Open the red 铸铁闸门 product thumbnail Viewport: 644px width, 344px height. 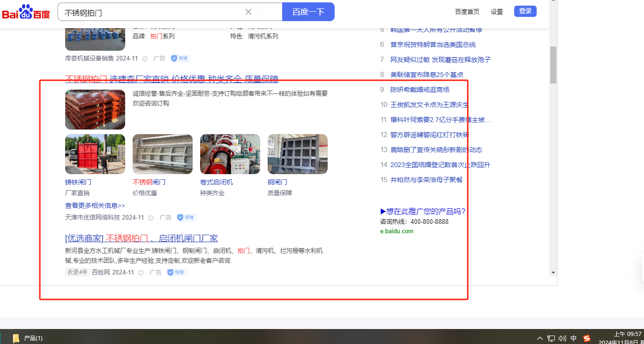click(x=95, y=154)
